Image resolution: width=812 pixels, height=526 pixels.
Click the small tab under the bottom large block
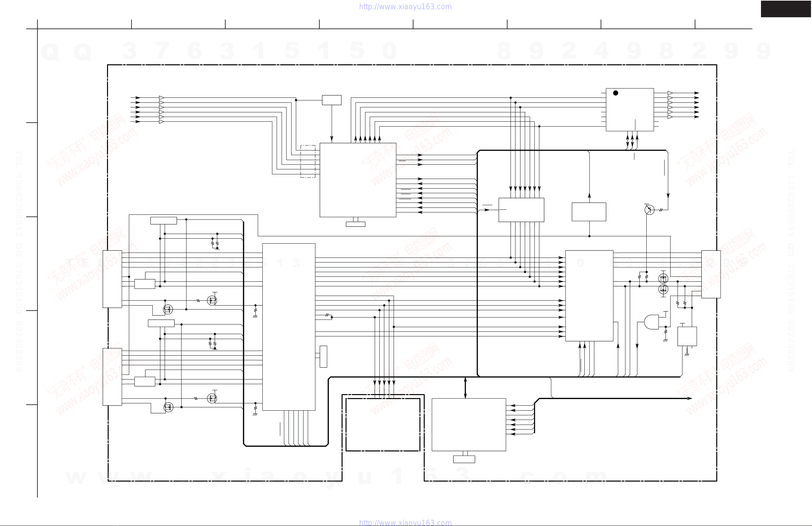pos(464,459)
